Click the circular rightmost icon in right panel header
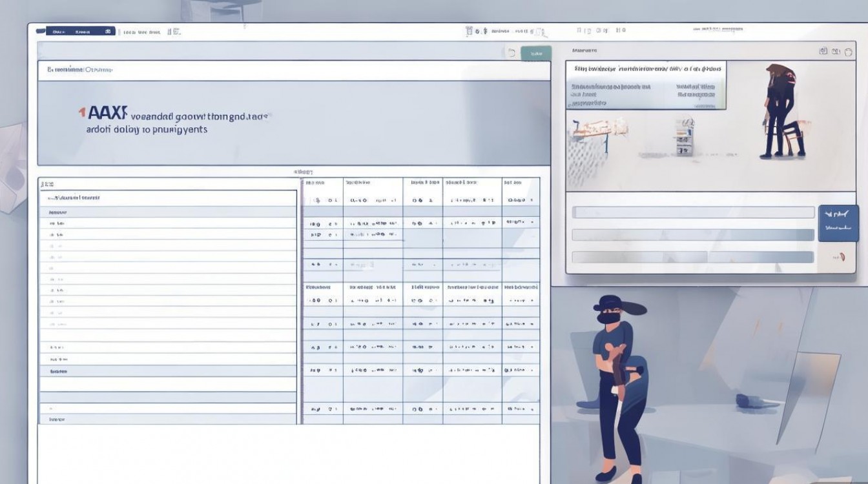Viewport: 868px width, 484px height. tap(848, 51)
